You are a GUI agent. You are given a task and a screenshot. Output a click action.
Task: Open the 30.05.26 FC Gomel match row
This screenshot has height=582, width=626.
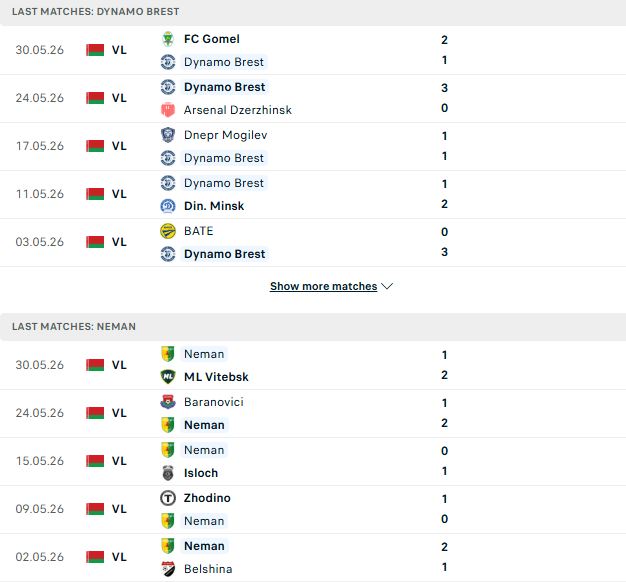pyautogui.click(x=313, y=50)
